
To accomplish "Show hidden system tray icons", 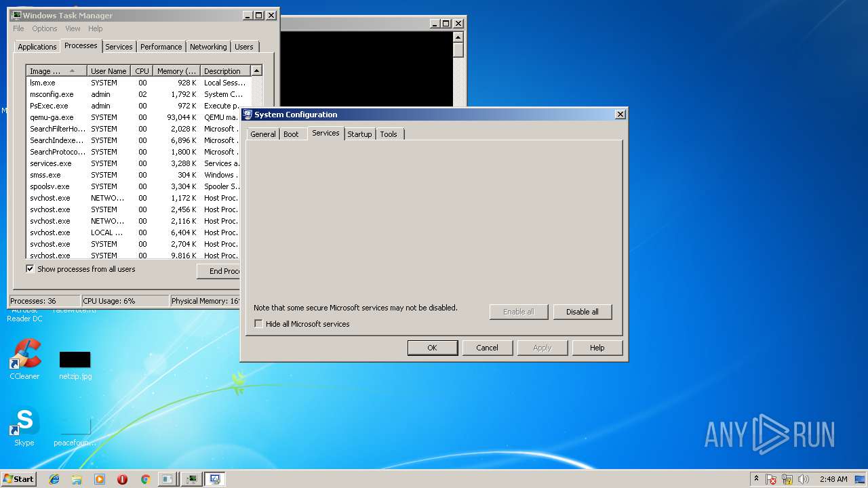I will click(x=756, y=479).
